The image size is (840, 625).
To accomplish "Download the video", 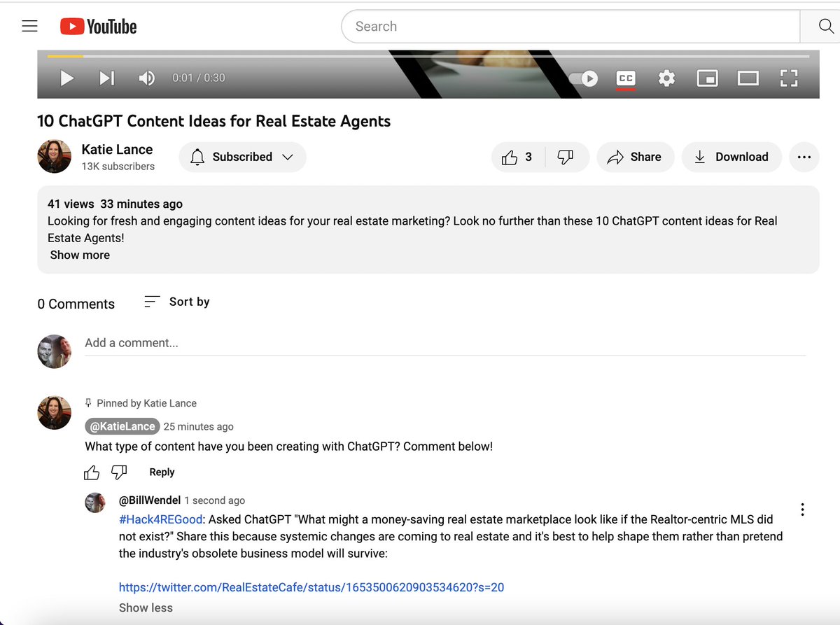I will coord(731,157).
